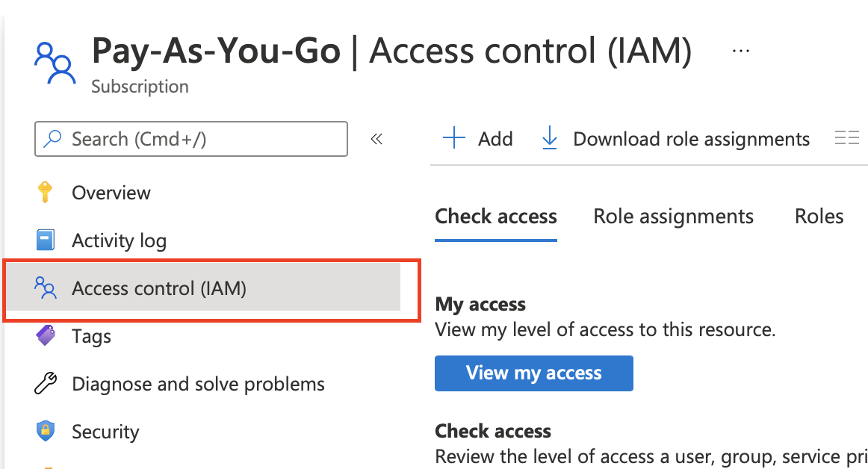The image size is (868, 469).
Task: Switch to the Role assignments tab
Action: click(x=673, y=217)
